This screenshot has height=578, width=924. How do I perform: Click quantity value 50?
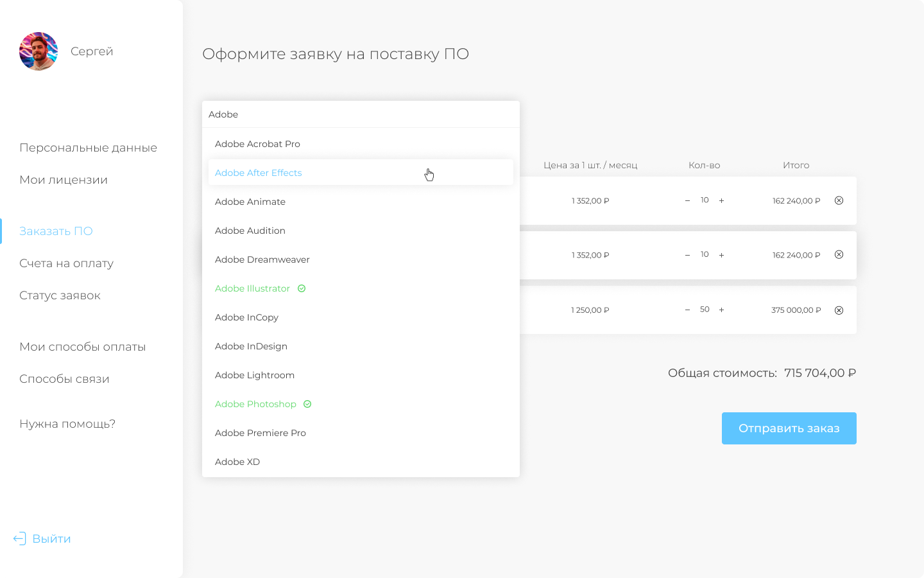point(705,310)
